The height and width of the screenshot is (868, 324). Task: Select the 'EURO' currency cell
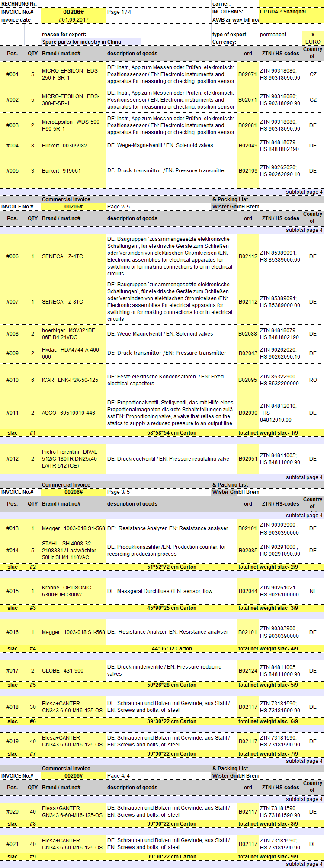pyautogui.click(x=313, y=42)
